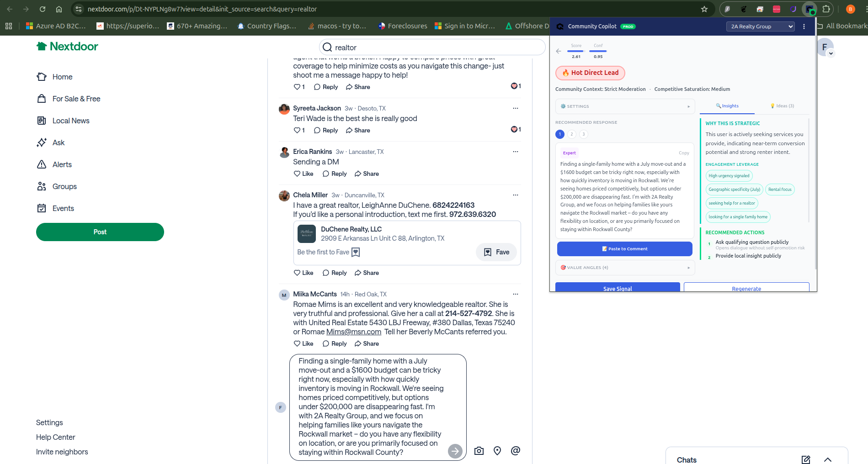Select recommended response option 3

tap(584, 134)
